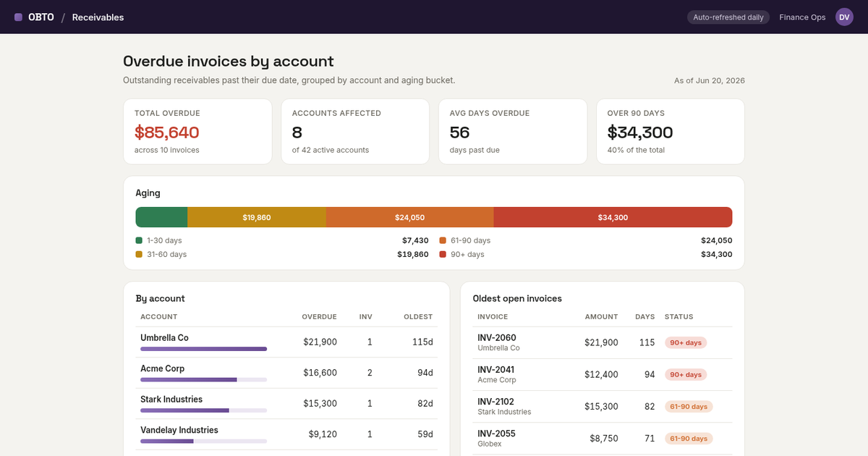Click the 61-90 days badge for INV-2102
This screenshot has width=868, height=456.
pos(689,407)
